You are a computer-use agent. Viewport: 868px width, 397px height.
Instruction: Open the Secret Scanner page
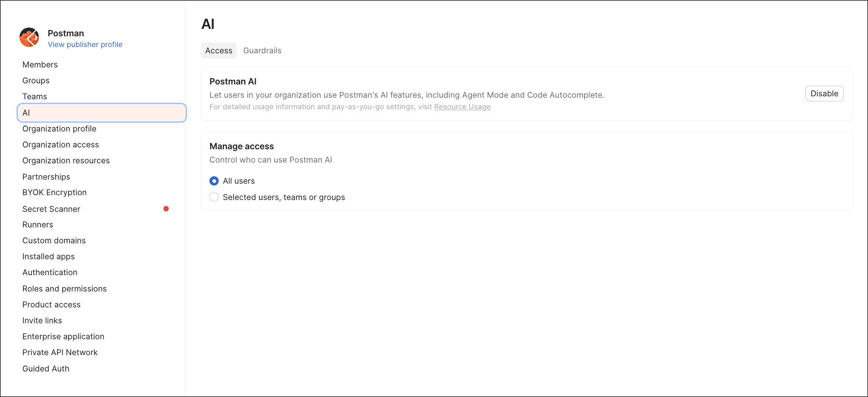(x=51, y=209)
